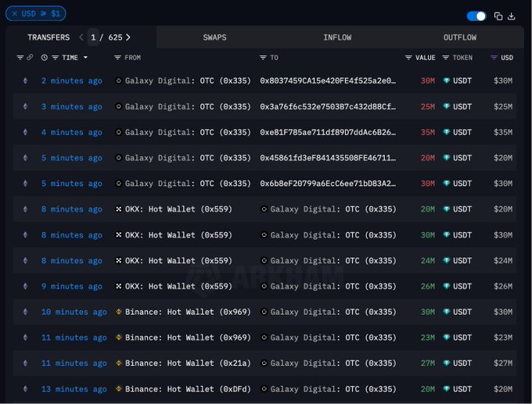The height and width of the screenshot is (404, 532).
Task: Open the INFLOW tab
Action: tap(337, 38)
